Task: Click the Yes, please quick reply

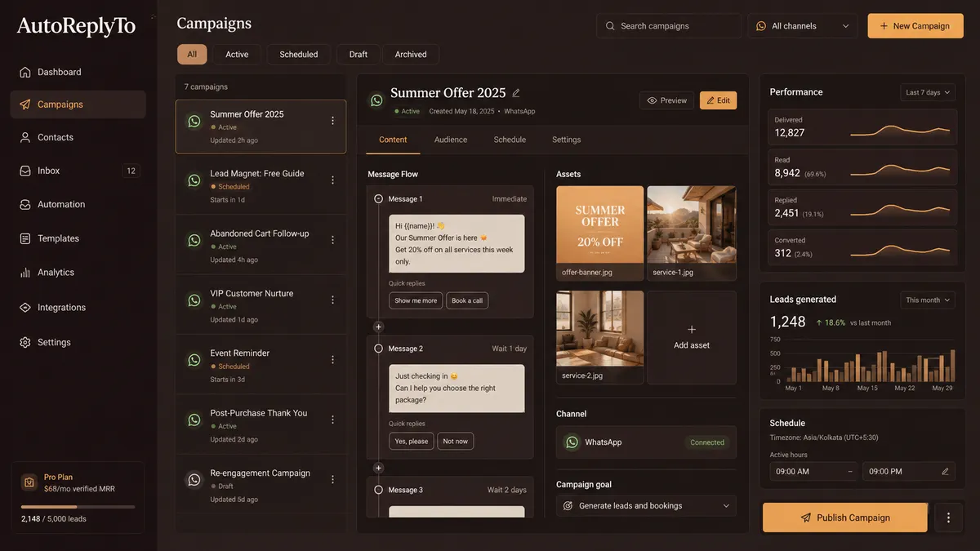Action: [x=412, y=442]
